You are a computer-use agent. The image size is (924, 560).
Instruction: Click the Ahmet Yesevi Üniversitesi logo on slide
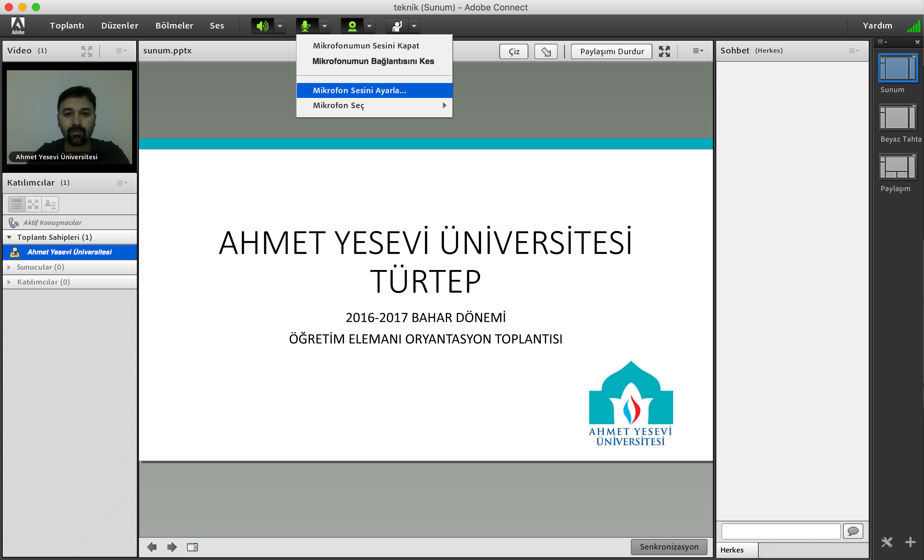coord(631,403)
